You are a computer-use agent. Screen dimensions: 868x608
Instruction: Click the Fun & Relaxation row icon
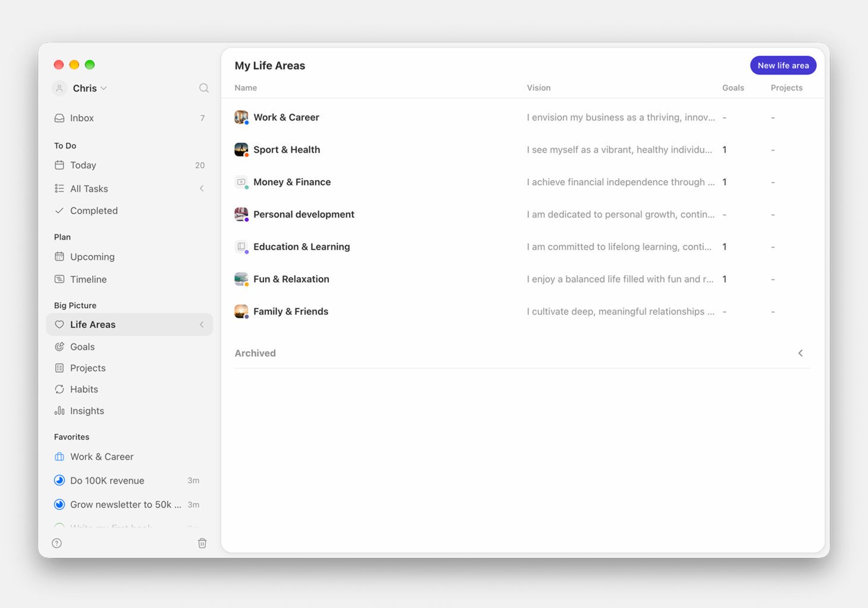pyautogui.click(x=241, y=279)
